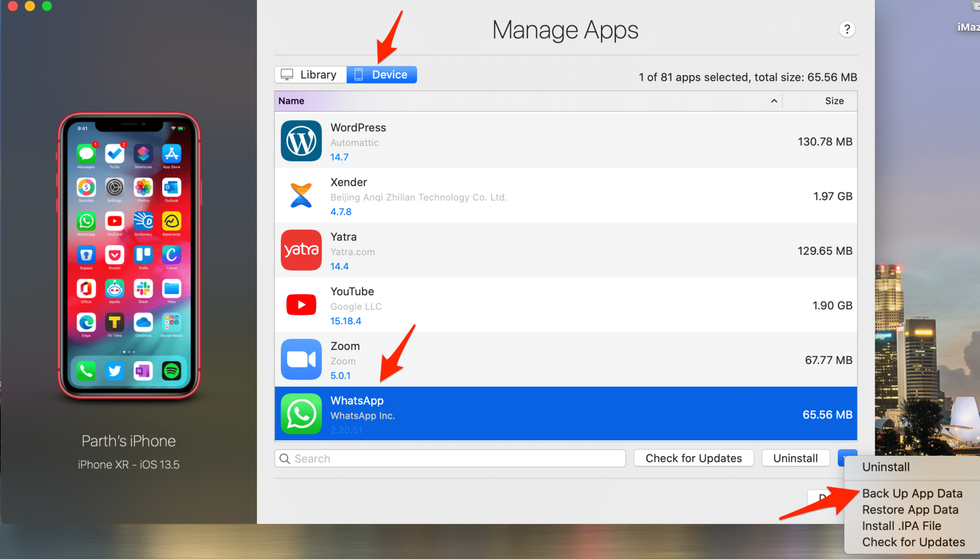Screen dimensions: 980x559
Task: Select Install .IPA File menu option
Action: coord(901,526)
